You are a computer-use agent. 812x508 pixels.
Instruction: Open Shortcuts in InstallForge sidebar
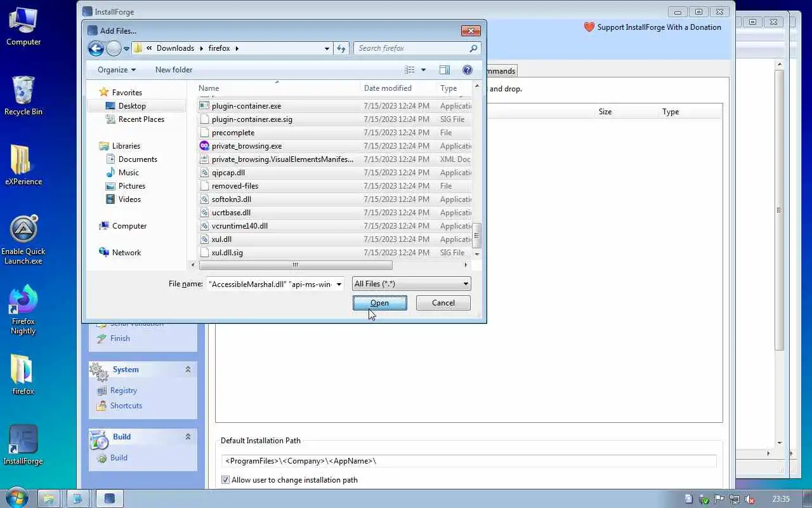[x=126, y=406]
